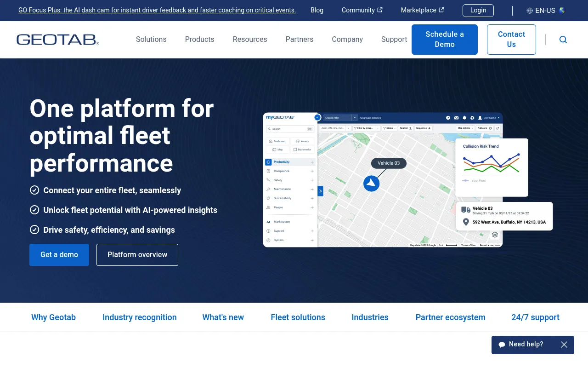The width and height of the screenshot is (588, 368).
Task: Click the truck icon in Vehicle 03 card
Action: [x=466, y=210]
